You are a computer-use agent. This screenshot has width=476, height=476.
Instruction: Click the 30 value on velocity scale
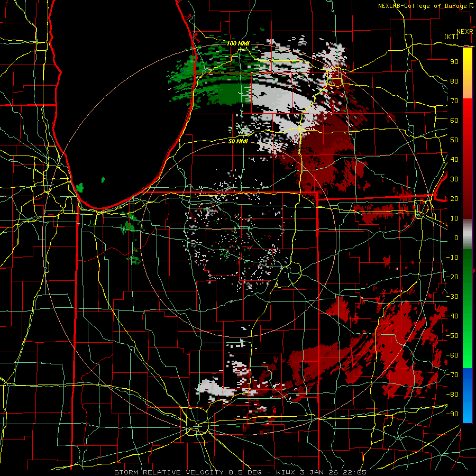click(x=454, y=179)
